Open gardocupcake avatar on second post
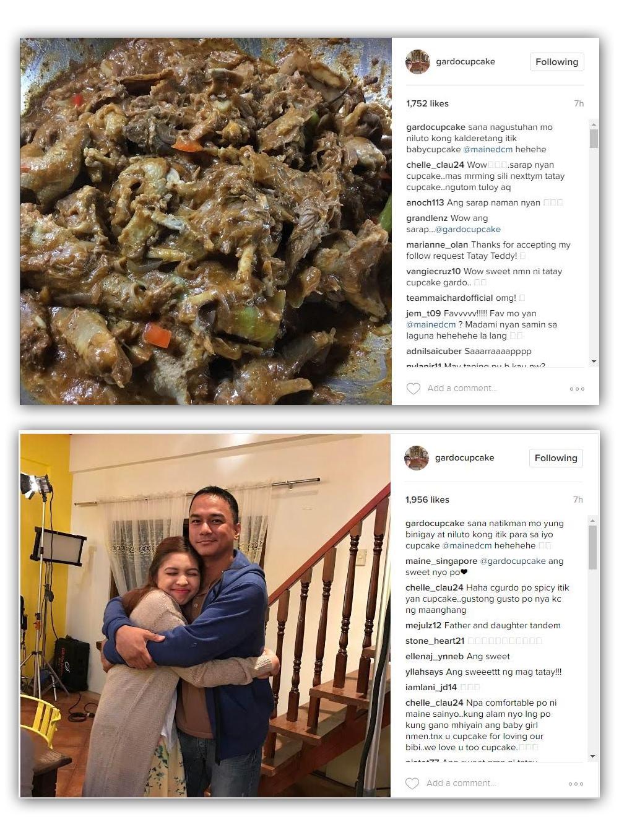Screen dimensions: 619x840 click(417, 458)
